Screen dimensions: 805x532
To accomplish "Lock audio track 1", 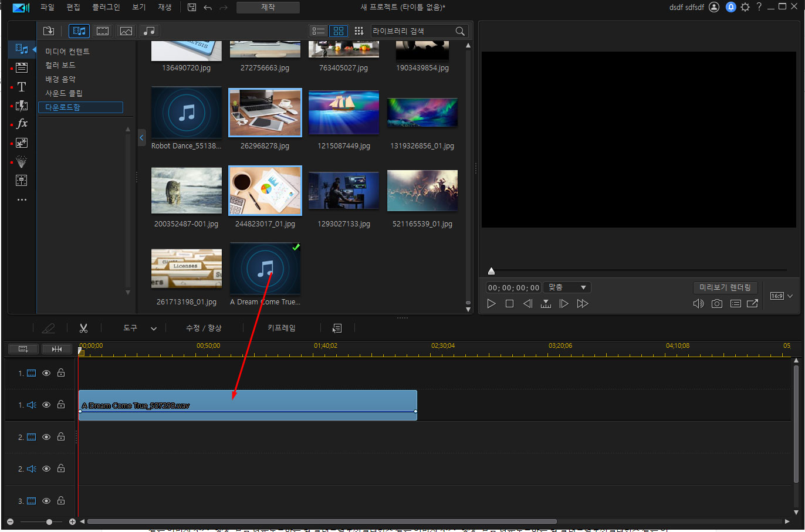I will (x=61, y=405).
